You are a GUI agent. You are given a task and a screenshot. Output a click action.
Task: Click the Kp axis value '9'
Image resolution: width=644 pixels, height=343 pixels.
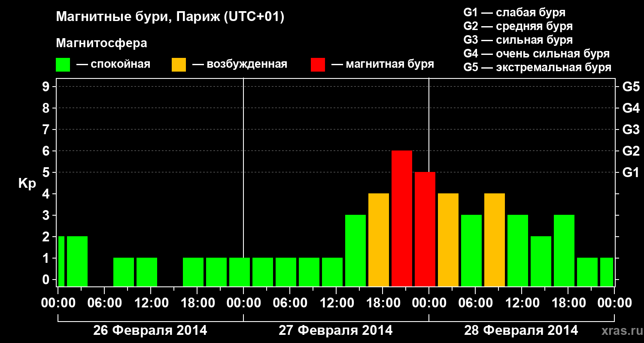[x=47, y=87]
